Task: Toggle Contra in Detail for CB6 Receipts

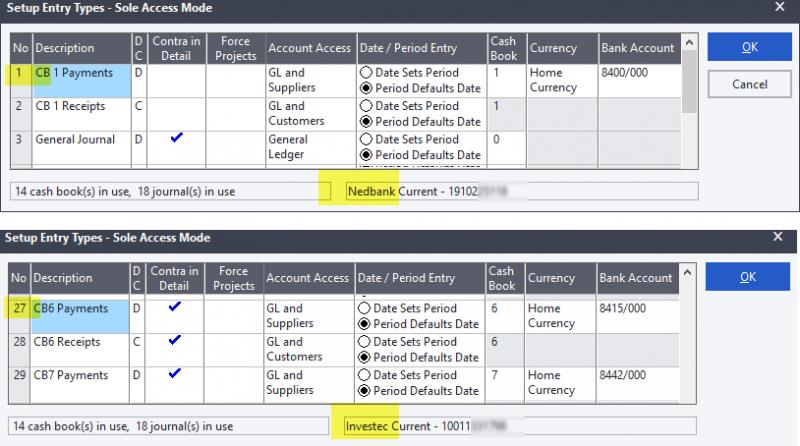Action: click(176, 342)
